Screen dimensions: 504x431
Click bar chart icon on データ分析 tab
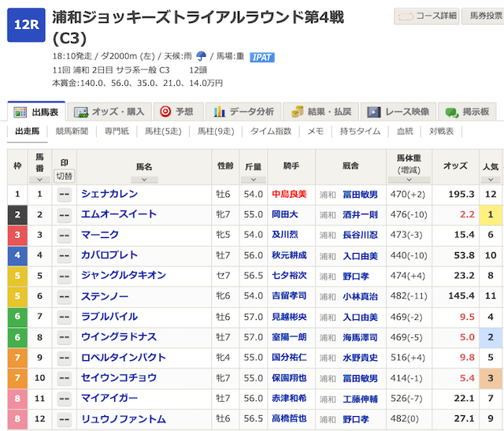(x=219, y=112)
